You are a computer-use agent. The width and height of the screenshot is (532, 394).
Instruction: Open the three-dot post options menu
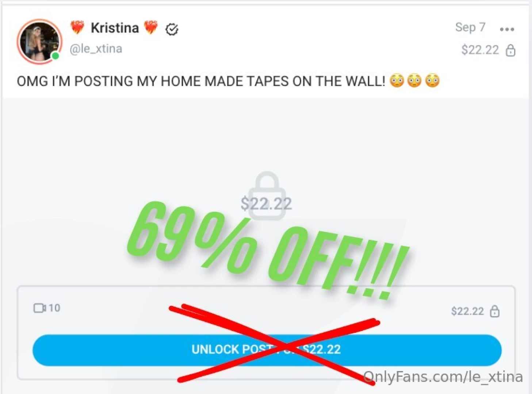pyautogui.click(x=507, y=29)
